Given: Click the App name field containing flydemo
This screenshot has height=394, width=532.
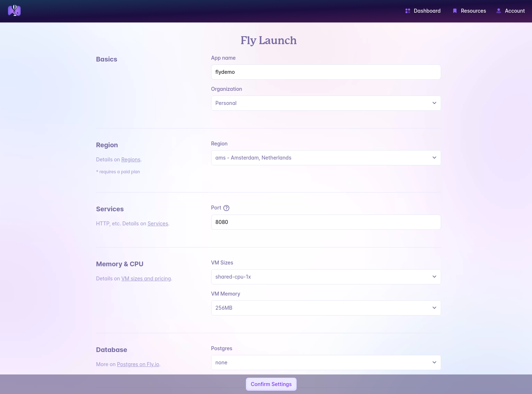Looking at the screenshot, I should 326,72.
